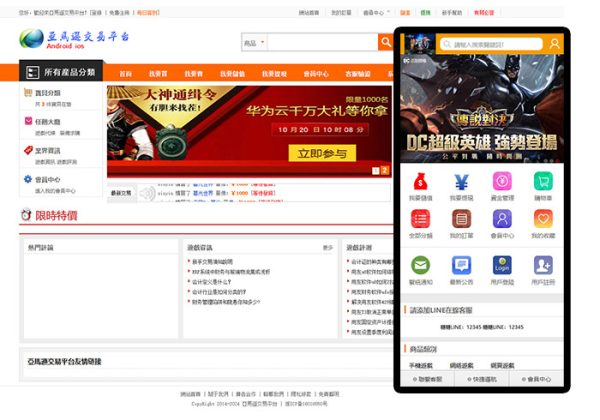Open 會員中心 in the orange navigation bar
The width and height of the screenshot is (600, 420).
click(316, 74)
